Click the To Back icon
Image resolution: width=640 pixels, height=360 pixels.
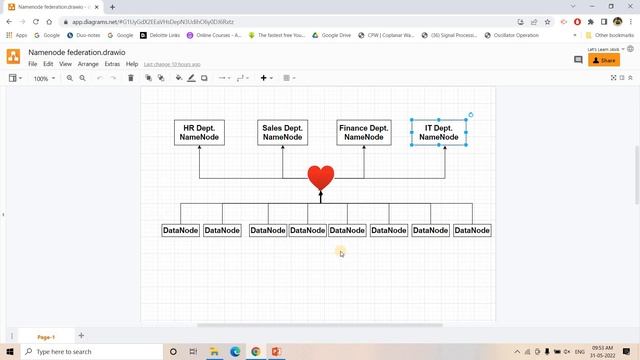(161, 78)
